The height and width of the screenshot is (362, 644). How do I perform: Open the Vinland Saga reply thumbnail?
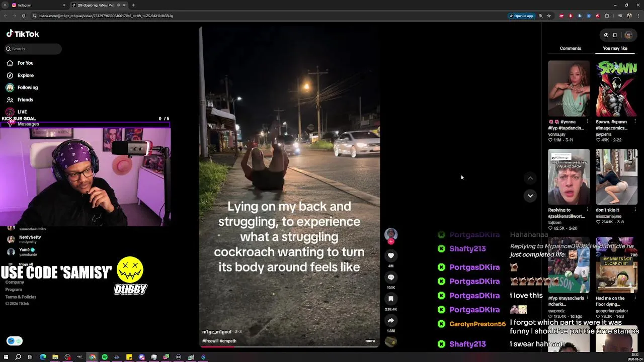pos(569,176)
